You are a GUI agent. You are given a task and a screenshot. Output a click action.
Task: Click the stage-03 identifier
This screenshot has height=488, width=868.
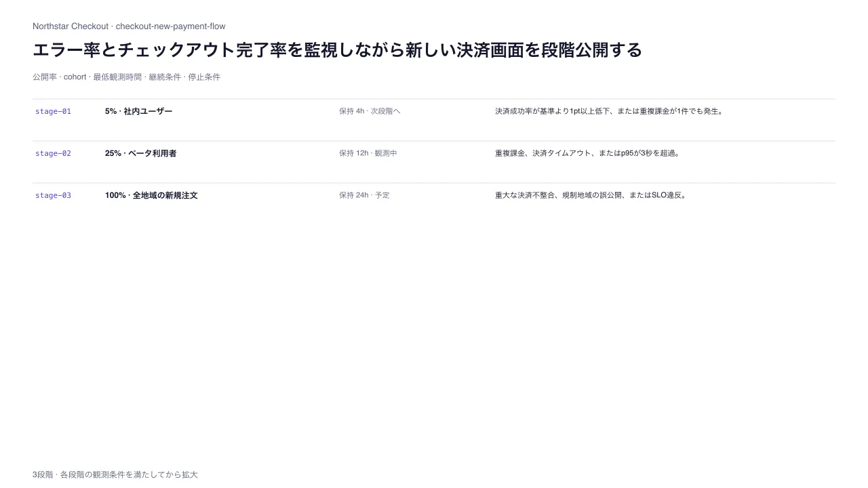53,195
